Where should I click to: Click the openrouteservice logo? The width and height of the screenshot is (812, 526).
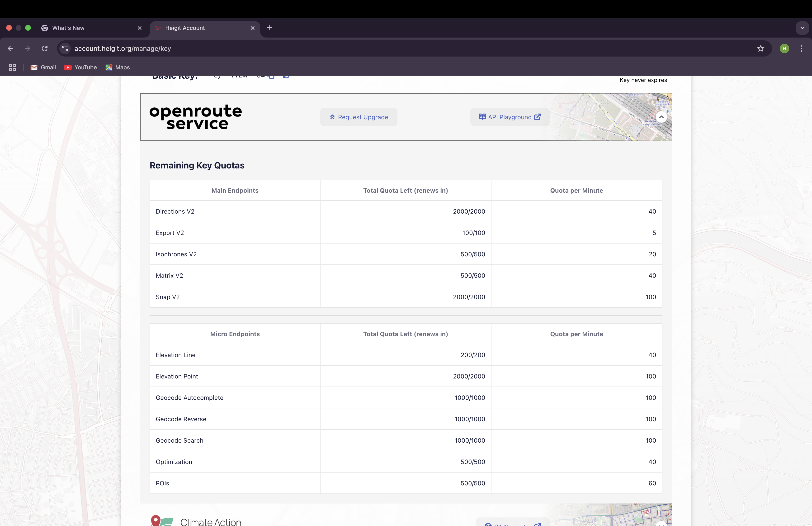tap(195, 117)
